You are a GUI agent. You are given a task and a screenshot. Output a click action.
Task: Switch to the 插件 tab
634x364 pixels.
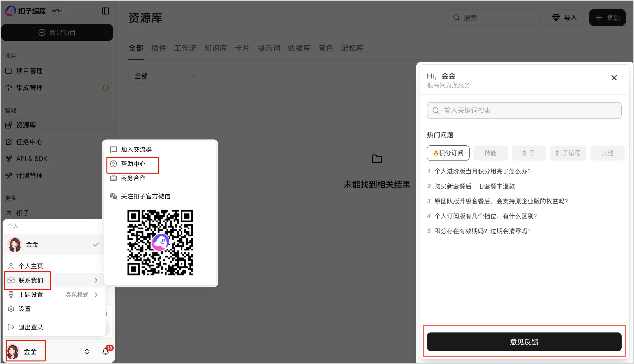(159, 48)
